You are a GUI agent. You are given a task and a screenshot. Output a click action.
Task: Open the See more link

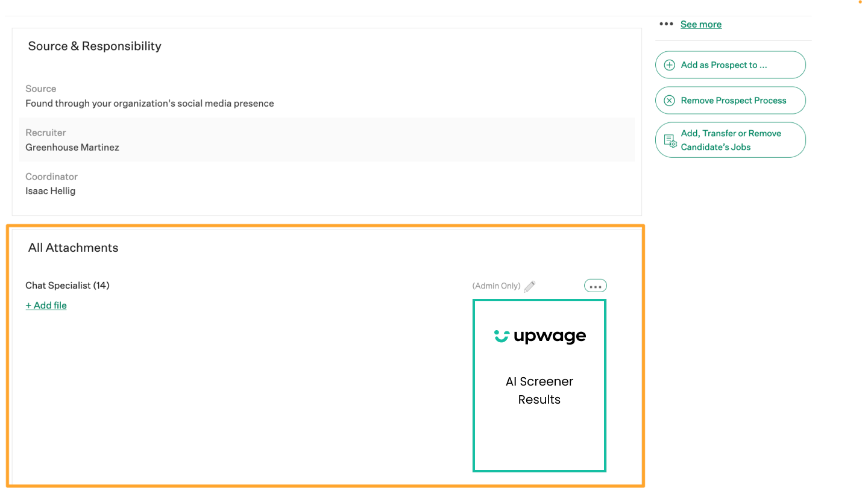(x=701, y=24)
